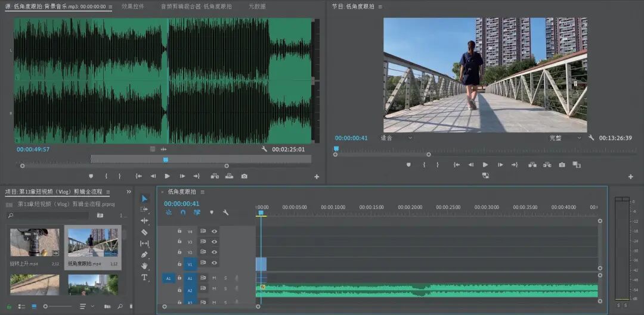Switch to 音频剪辑混合器 tab
This screenshot has height=315, width=644.
[196, 7]
